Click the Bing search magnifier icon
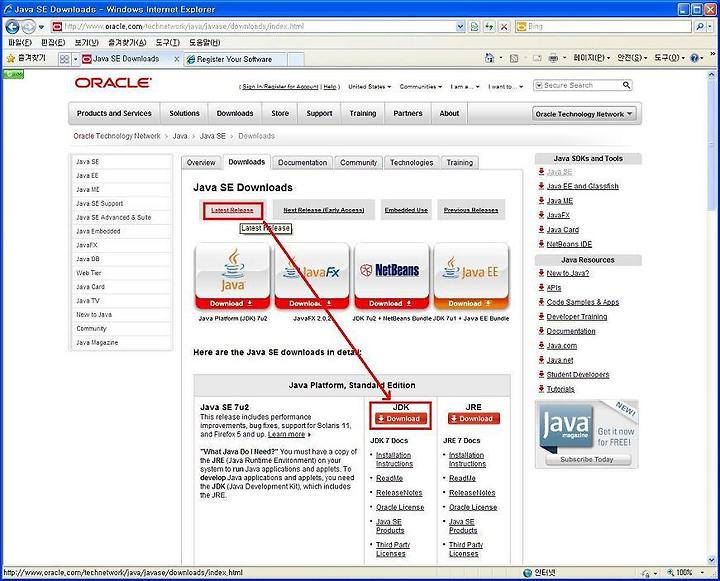This screenshot has width=720, height=581. [699, 27]
